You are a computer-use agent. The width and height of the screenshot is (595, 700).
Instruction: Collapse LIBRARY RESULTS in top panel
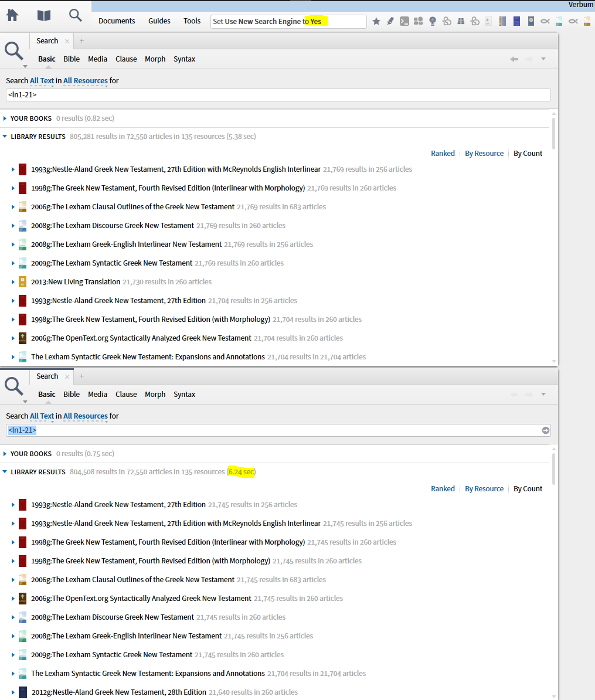coord(5,137)
